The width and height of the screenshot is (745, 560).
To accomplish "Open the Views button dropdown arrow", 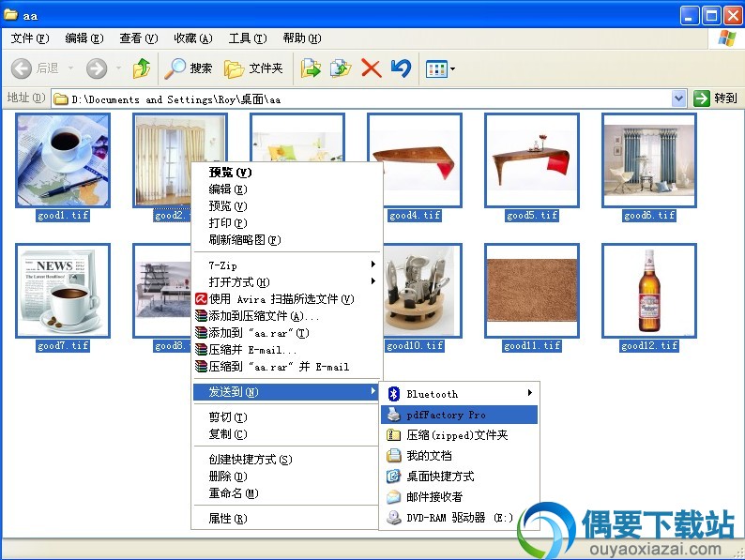I will click(x=452, y=69).
